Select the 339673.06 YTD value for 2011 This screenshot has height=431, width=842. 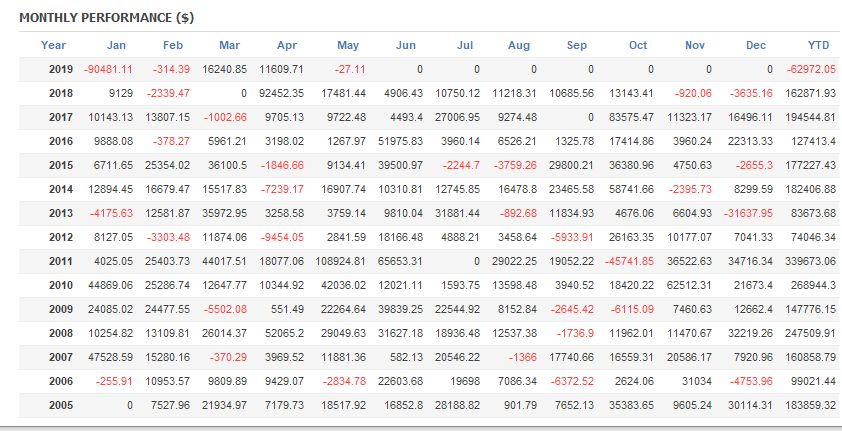click(806, 261)
